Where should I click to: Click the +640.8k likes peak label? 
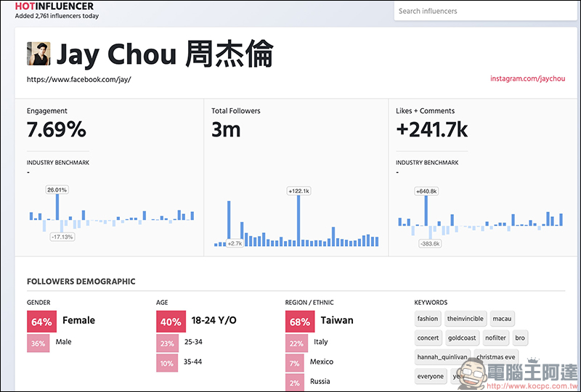(x=426, y=191)
